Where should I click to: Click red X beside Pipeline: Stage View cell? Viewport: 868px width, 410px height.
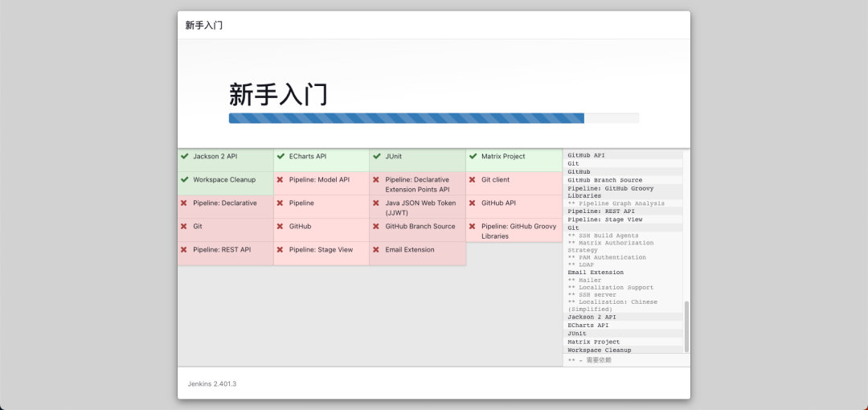(280, 249)
